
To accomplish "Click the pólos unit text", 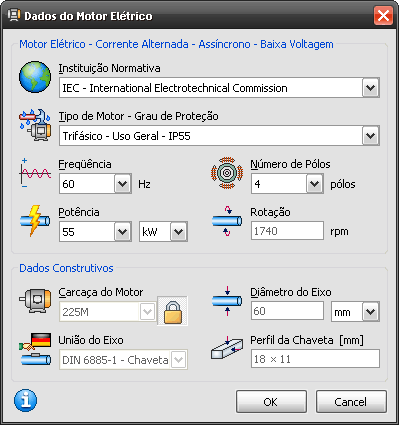I will pyautogui.click(x=343, y=184).
